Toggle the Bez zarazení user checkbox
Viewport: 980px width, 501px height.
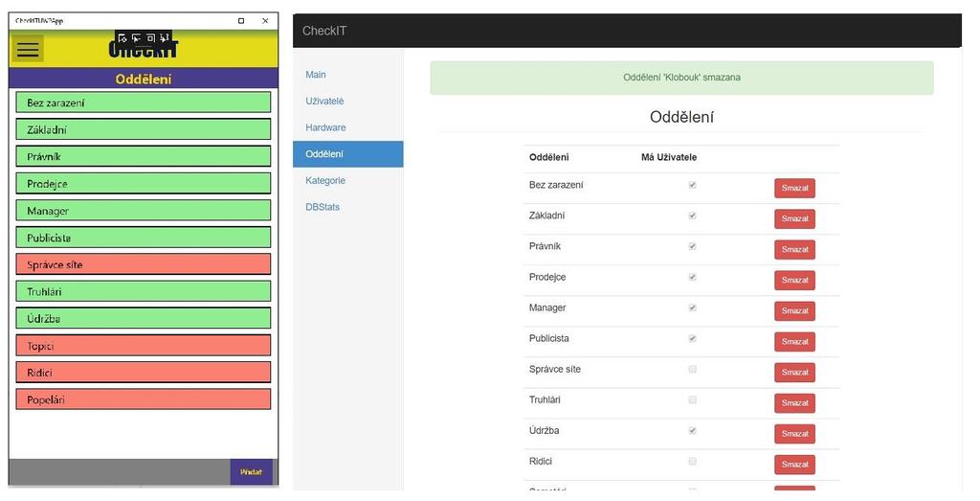tap(693, 185)
